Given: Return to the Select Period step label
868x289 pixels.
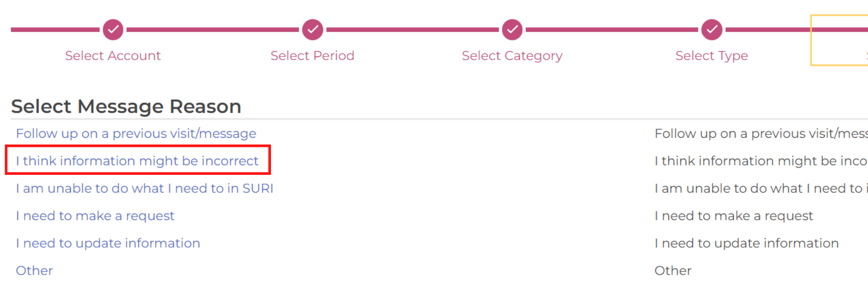Looking at the screenshot, I should 312,56.
